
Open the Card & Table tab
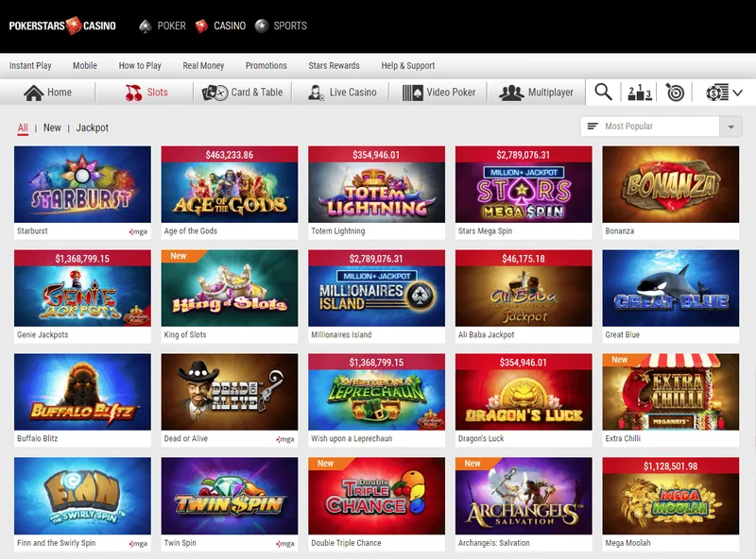click(242, 93)
